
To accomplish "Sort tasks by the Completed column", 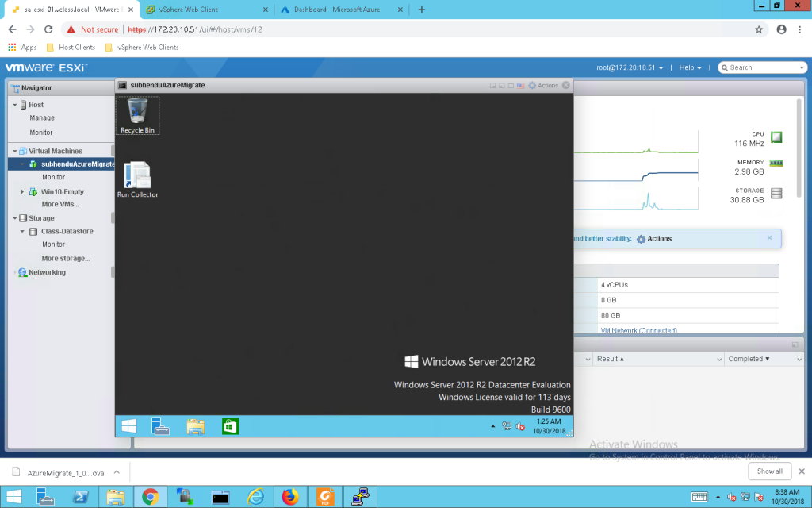I will 749,360.
